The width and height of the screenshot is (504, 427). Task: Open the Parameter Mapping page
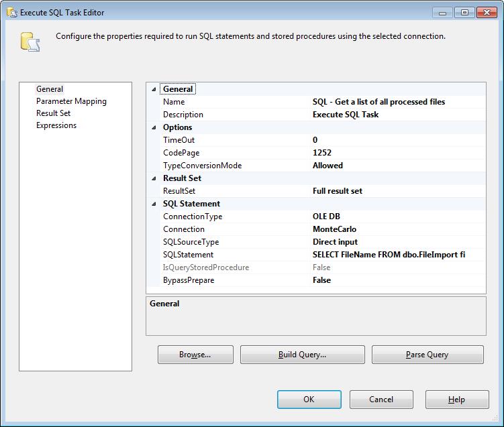(71, 101)
